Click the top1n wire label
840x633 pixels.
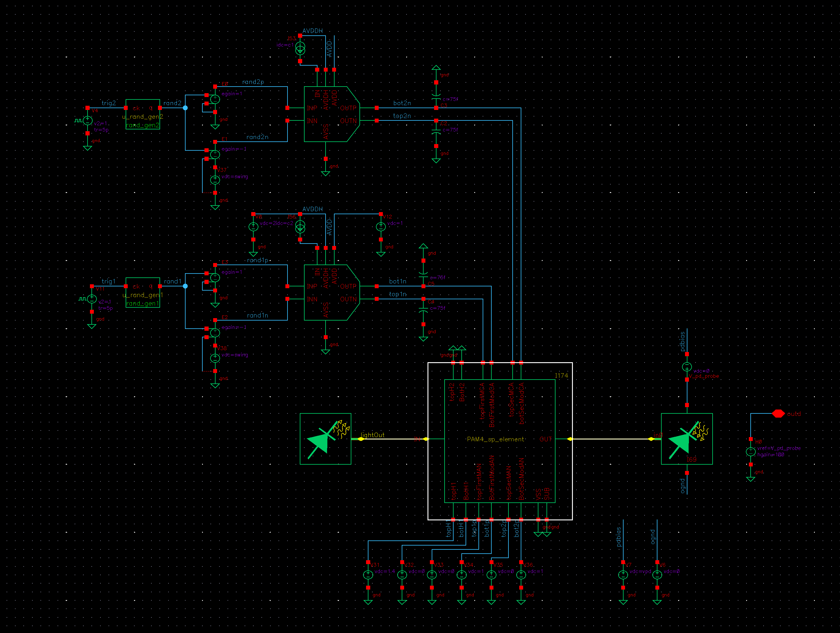(398, 294)
